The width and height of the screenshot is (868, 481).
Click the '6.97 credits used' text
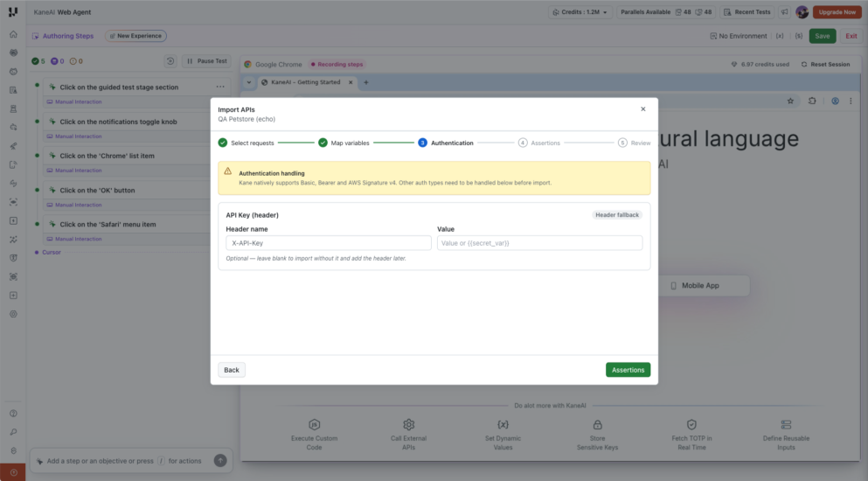765,65
